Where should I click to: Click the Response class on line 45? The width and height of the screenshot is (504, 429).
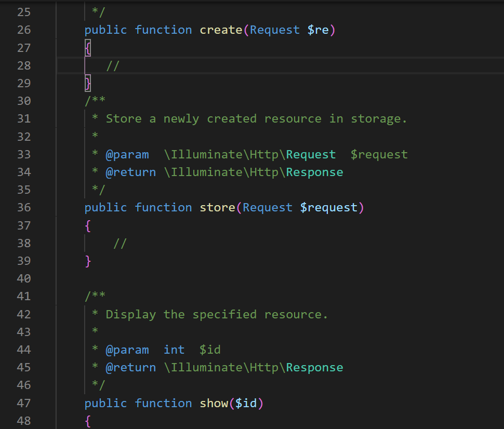point(314,368)
